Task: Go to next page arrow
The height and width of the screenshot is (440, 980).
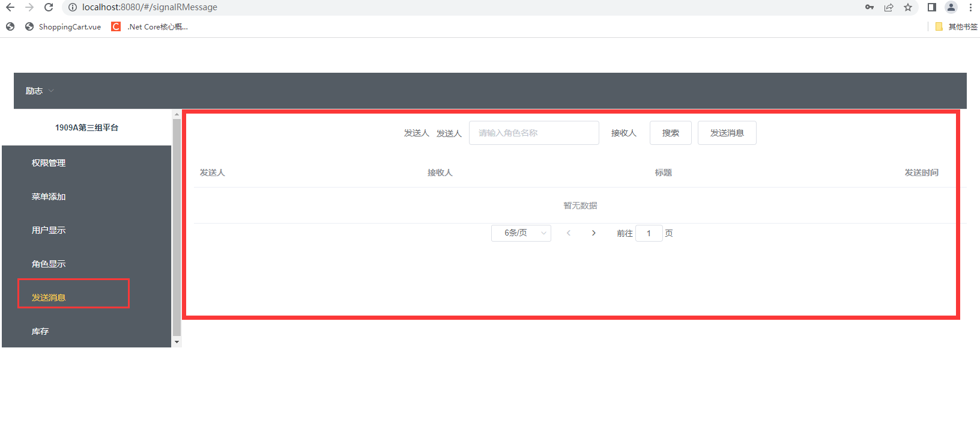Action: pos(594,233)
